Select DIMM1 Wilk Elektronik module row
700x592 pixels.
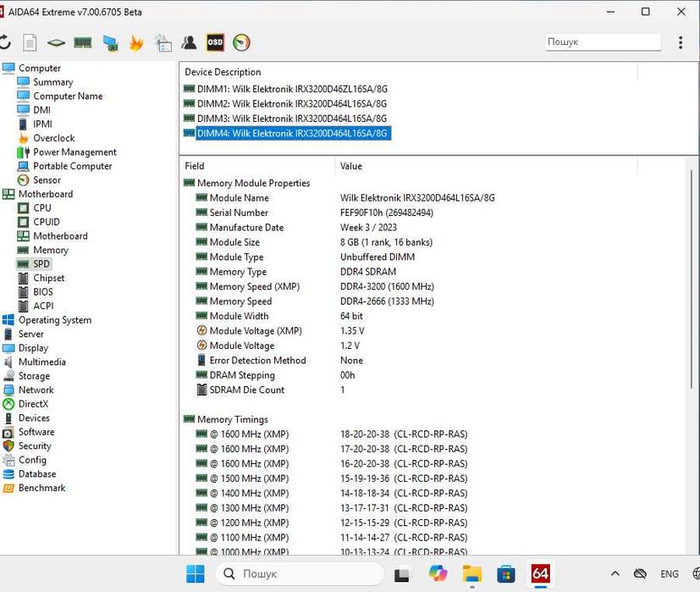coord(292,89)
